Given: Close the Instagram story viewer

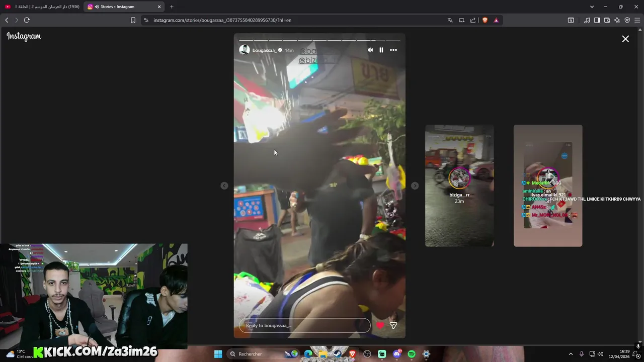Looking at the screenshot, I should click(x=625, y=39).
